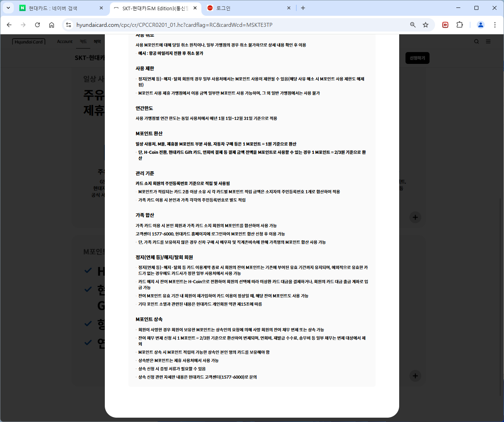This screenshot has width=504, height=422.
Task: Click the 신청하기 apply button
Action: tap(417, 58)
